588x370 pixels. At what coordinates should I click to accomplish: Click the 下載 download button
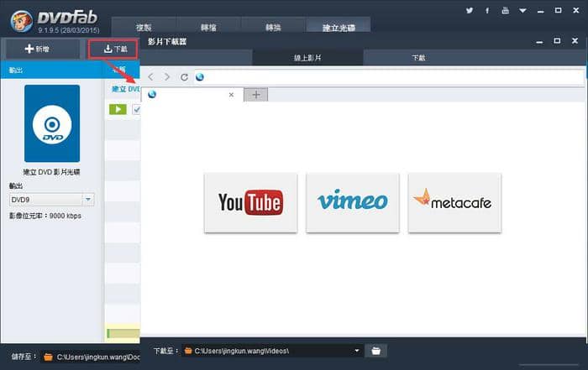pyautogui.click(x=113, y=49)
